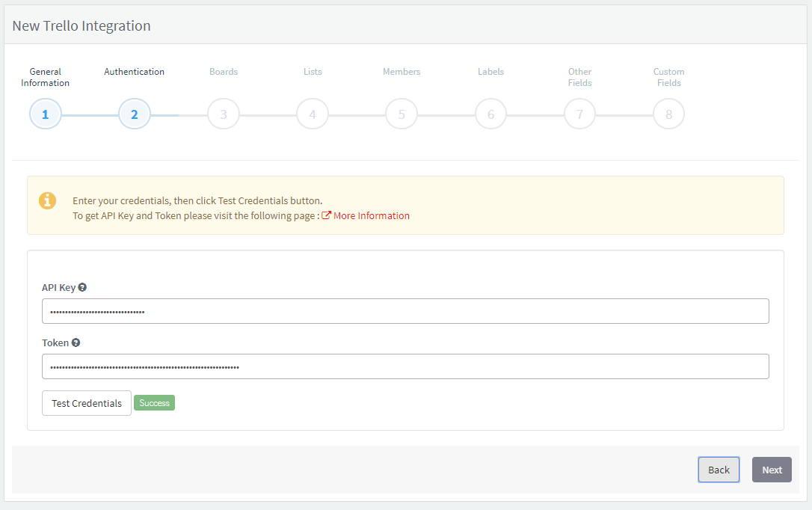812x510 pixels.
Task: Click the New Trello Integration heading
Action: (x=81, y=26)
